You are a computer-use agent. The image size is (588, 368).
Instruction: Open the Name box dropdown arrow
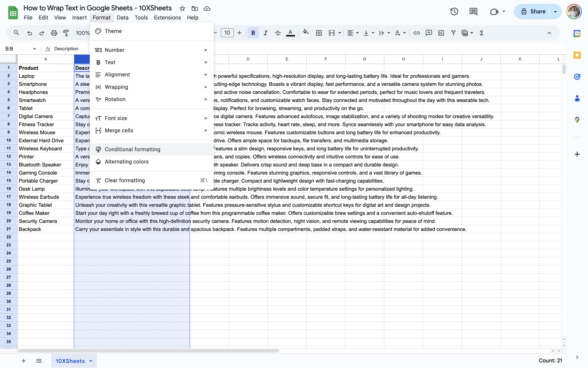34,49
